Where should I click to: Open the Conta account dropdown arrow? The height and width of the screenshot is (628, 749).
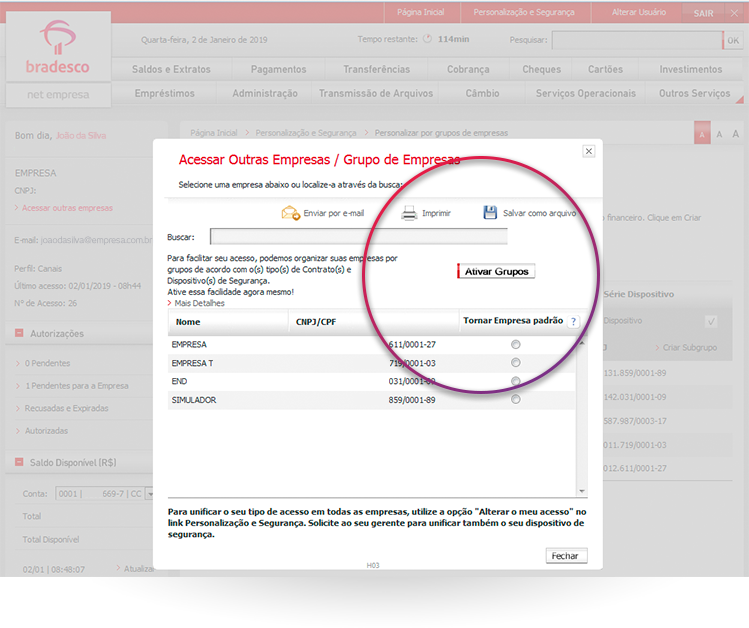(x=150, y=494)
